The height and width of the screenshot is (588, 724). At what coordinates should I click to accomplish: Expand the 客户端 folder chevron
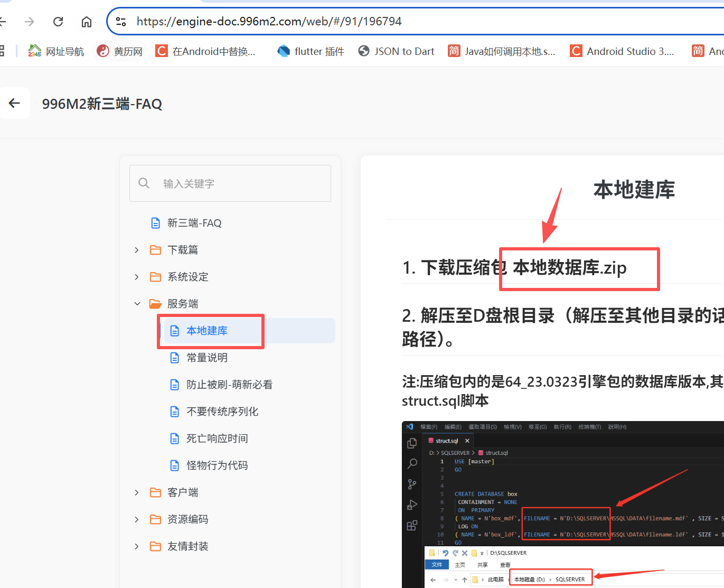tap(137, 492)
